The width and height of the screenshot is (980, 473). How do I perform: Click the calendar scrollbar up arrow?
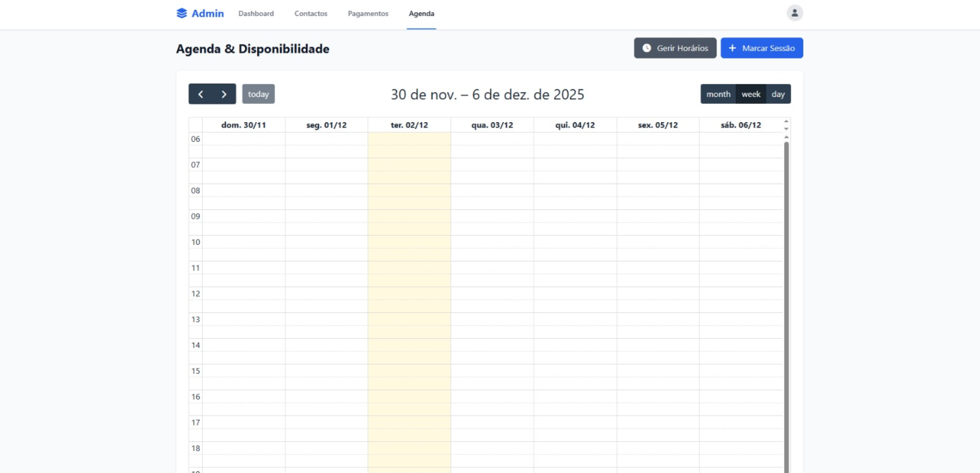(786, 137)
